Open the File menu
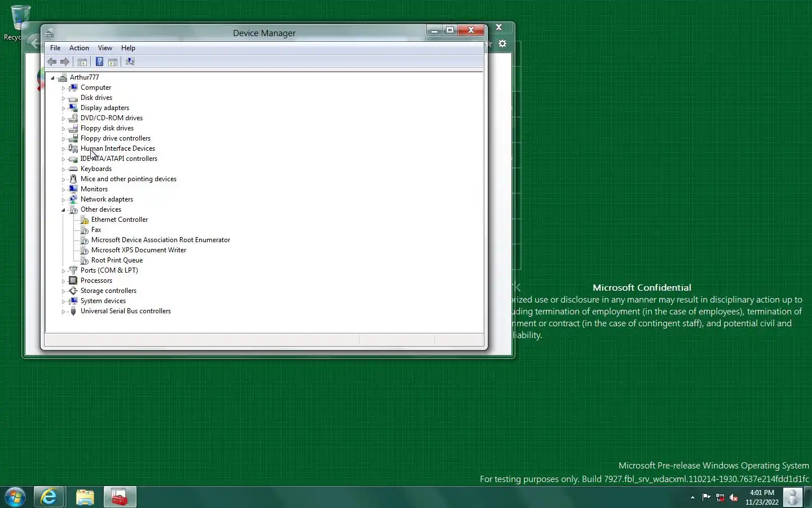 click(x=55, y=48)
